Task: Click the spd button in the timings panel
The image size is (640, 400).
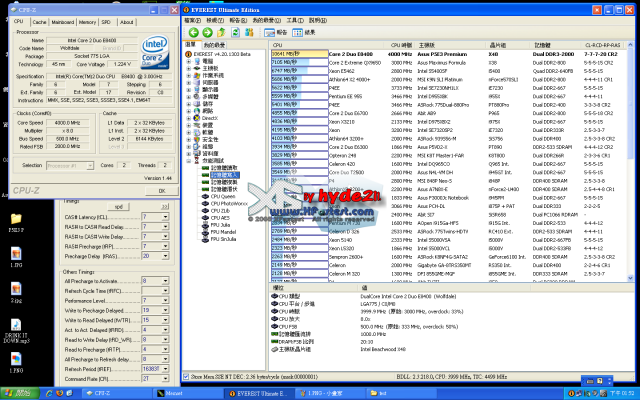Action: click(119, 207)
